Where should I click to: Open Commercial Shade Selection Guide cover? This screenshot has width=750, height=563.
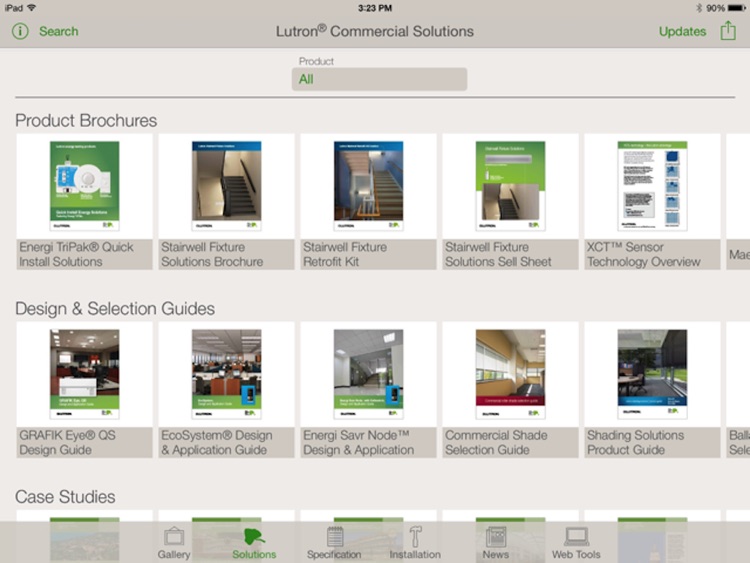510,374
